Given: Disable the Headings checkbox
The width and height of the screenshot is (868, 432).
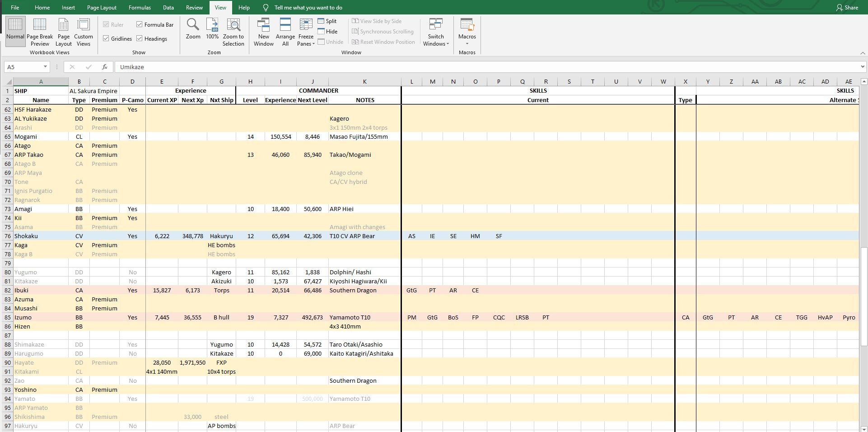Looking at the screenshot, I should click(140, 38).
